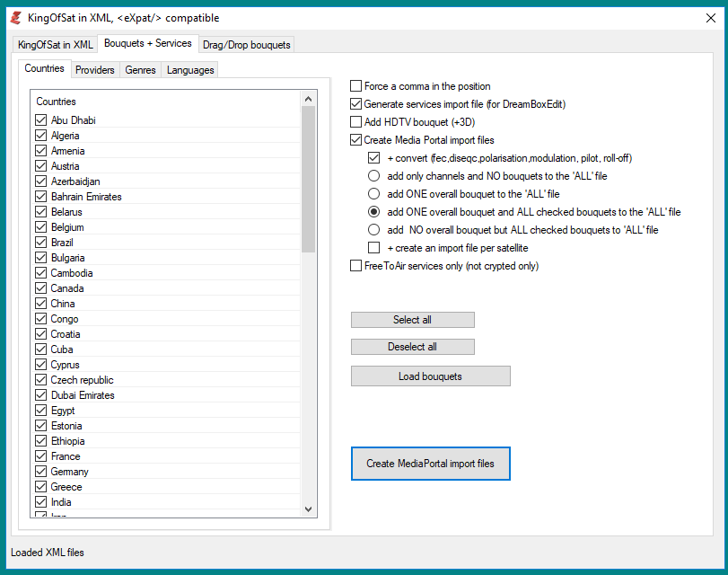
Task: Switch to the Providers sub-tab
Action: pyautogui.click(x=95, y=70)
